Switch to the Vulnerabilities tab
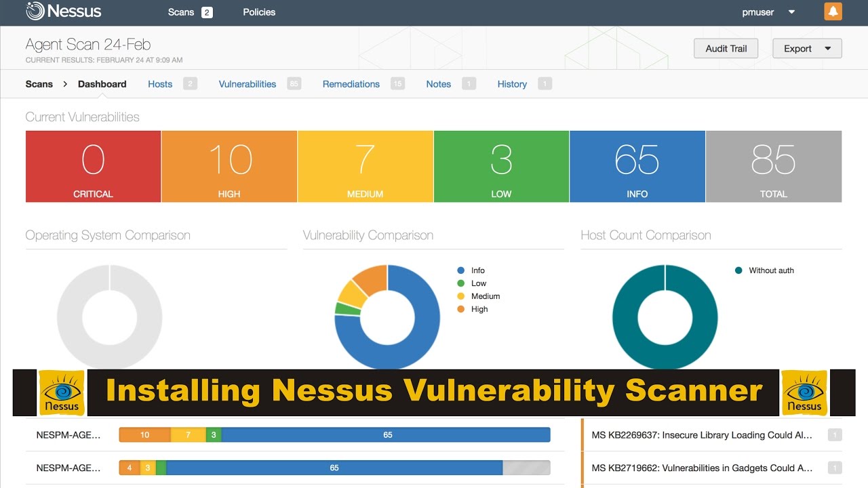This screenshot has width=868, height=488. click(x=248, y=84)
